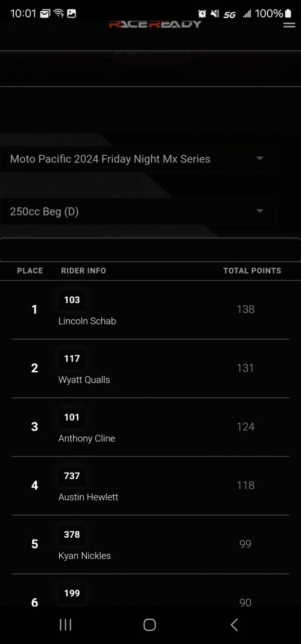
Task: Click the empty search field above table
Action: 151,250
